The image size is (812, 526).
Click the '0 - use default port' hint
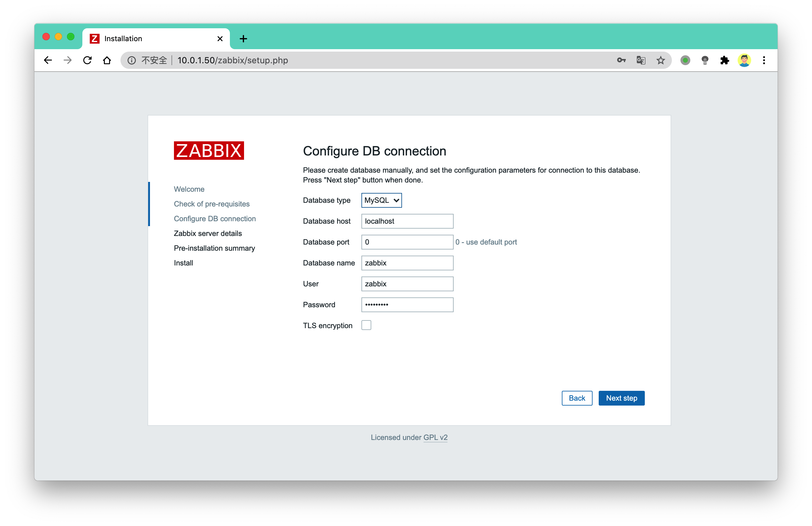[486, 242]
